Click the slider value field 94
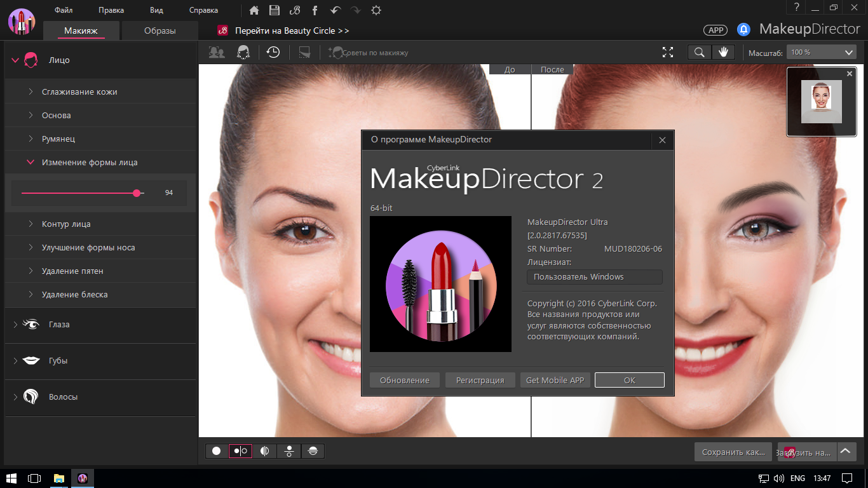 click(x=169, y=193)
